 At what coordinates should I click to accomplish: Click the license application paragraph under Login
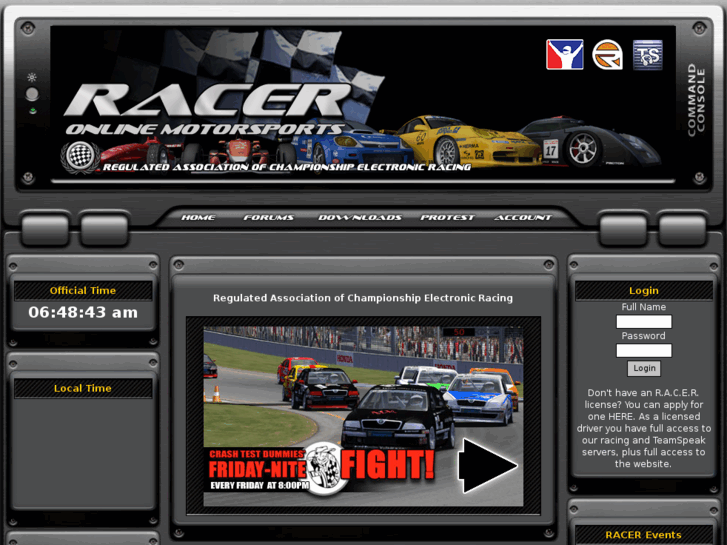(x=644, y=428)
